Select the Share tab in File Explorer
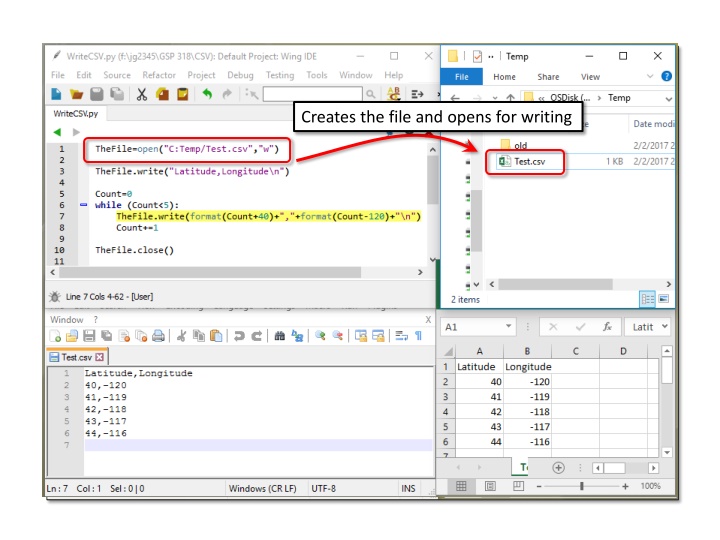 click(x=548, y=76)
